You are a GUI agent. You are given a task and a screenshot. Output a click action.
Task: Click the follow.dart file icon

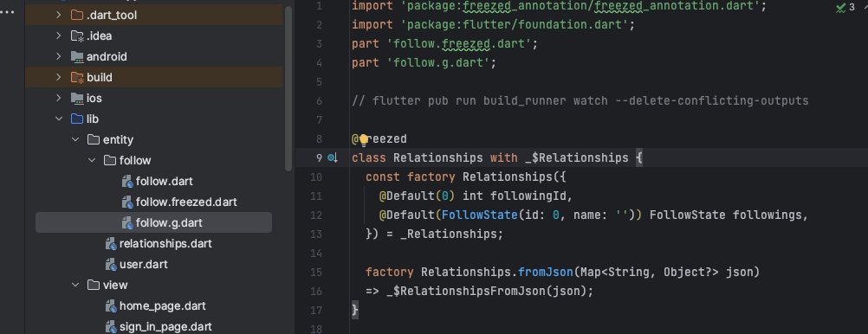click(x=126, y=182)
